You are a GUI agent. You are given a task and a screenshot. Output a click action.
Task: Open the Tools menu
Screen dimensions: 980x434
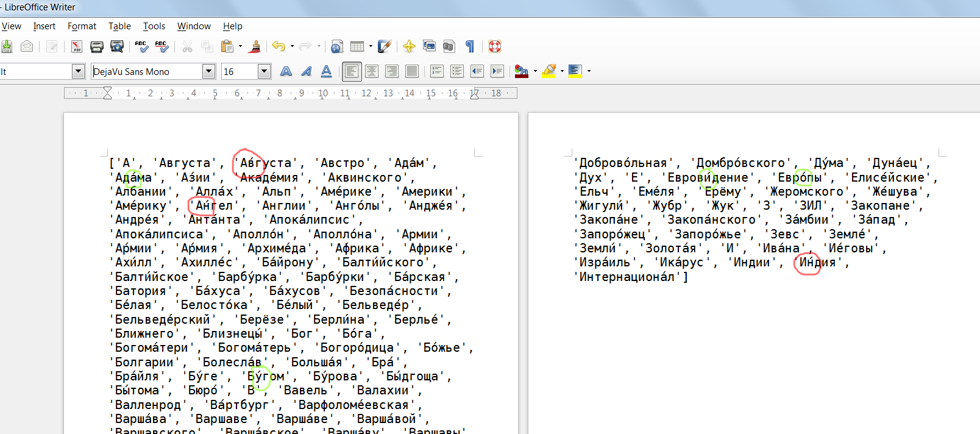point(154,26)
